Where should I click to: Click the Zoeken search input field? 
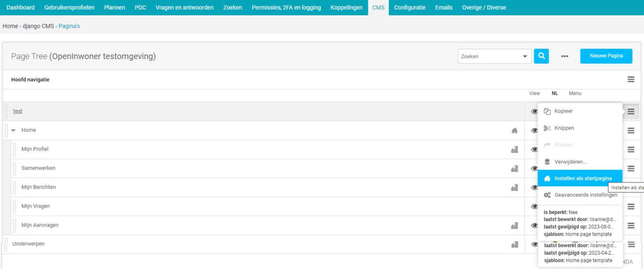point(489,56)
